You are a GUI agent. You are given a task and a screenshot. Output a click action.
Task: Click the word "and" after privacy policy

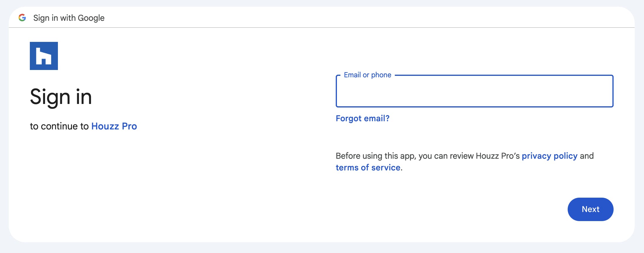pyautogui.click(x=587, y=156)
